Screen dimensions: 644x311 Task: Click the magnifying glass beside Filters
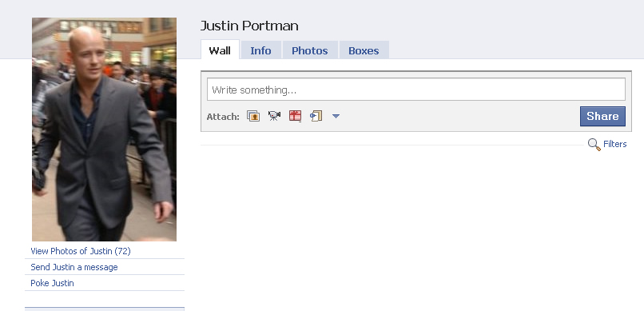[594, 144]
